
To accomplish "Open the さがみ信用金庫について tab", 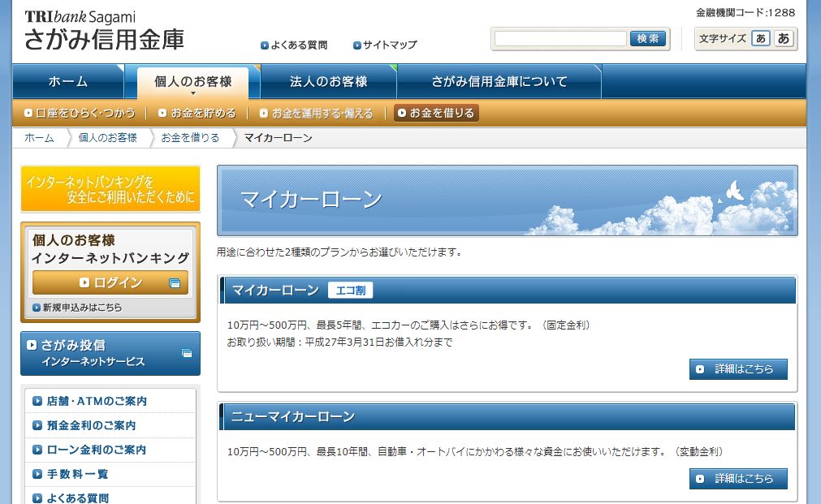I will 499,82.
